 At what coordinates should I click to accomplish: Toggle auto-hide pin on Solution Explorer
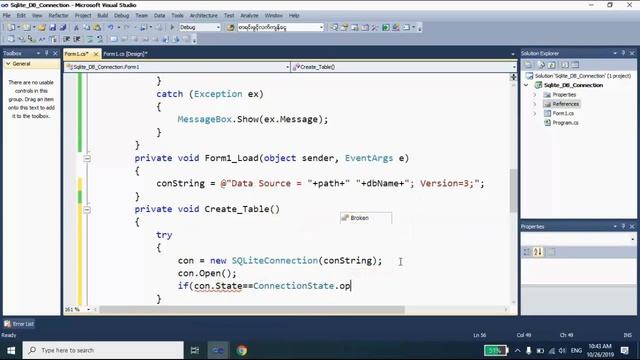623,53
